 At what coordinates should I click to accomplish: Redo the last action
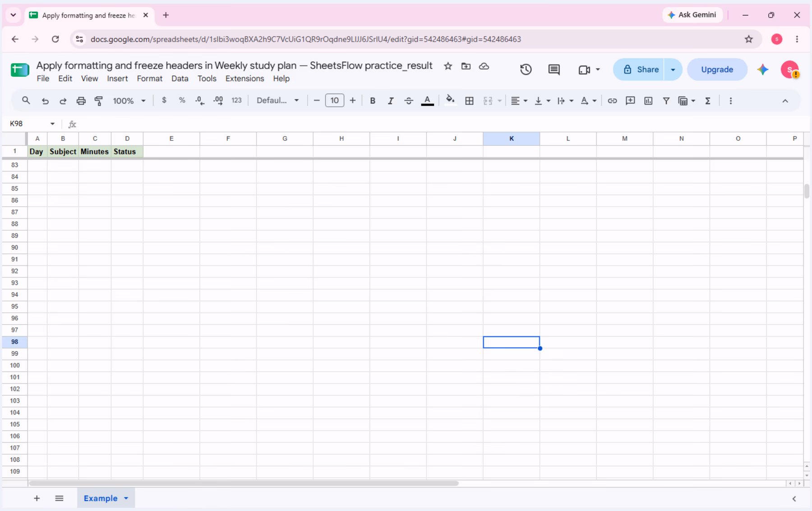[63, 101]
